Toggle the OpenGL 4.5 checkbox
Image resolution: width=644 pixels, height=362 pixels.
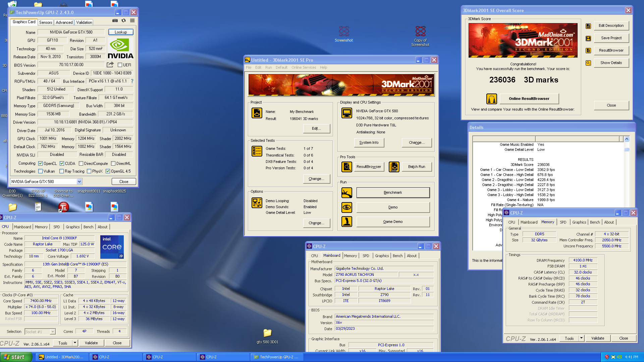pos(108,171)
